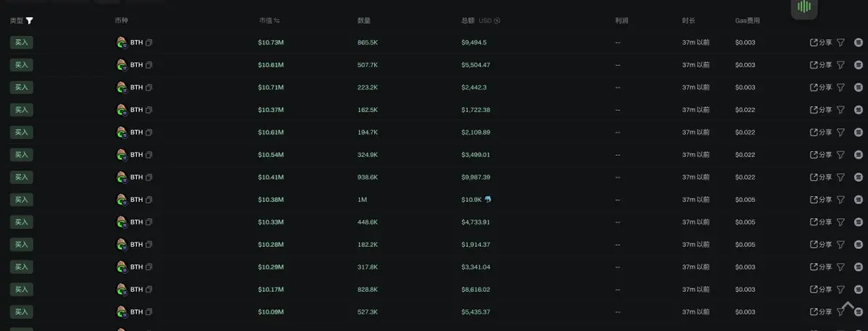This screenshot has height=331, width=868.
Task: Open BTH token link in $10.29M row
Action: (x=136, y=267)
